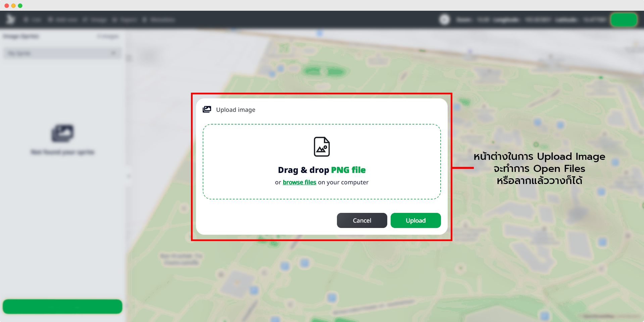This screenshot has height=322, width=644.
Task: Minimize the window using the yellow button
Action: [13, 6]
